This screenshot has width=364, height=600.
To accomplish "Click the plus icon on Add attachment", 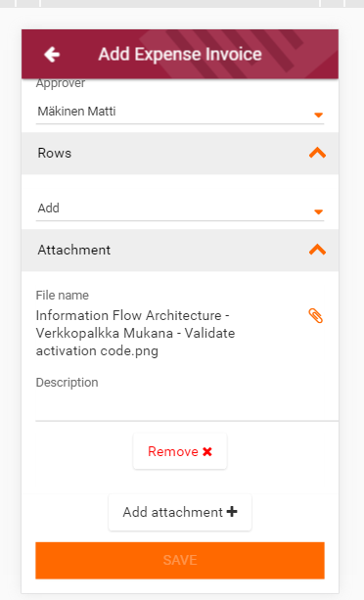I will click(x=232, y=511).
